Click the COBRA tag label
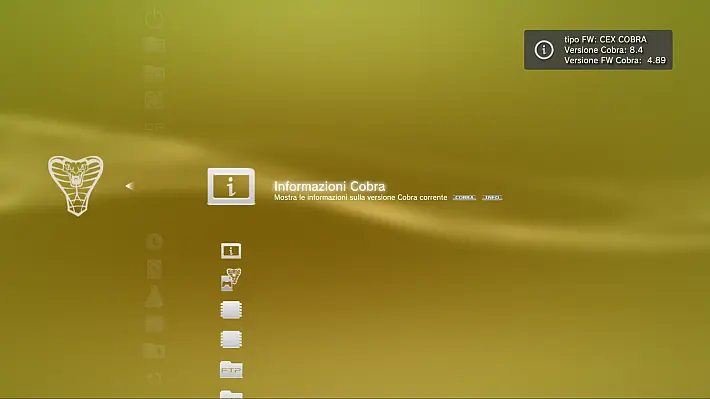Image resolution: width=710 pixels, height=399 pixels. (464, 197)
